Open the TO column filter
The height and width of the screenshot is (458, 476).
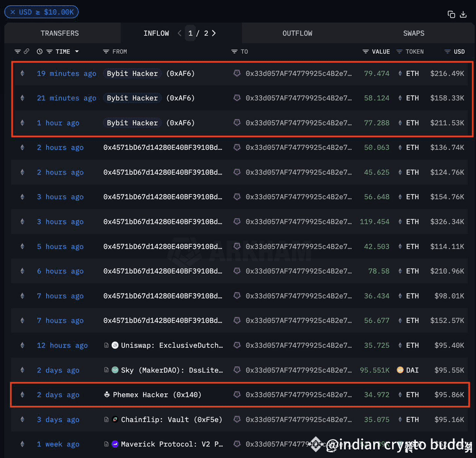234,52
